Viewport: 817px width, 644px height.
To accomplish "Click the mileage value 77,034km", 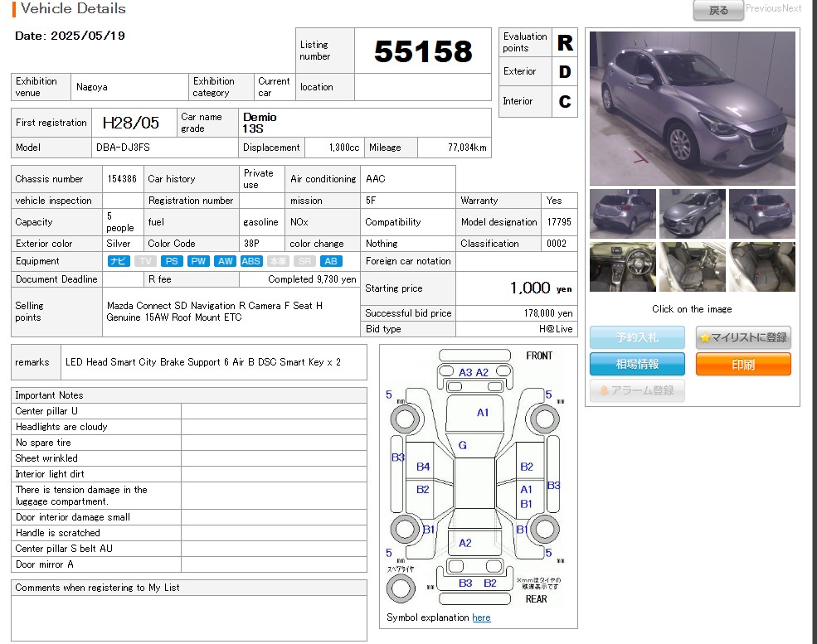I will pyautogui.click(x=467, y=148).
